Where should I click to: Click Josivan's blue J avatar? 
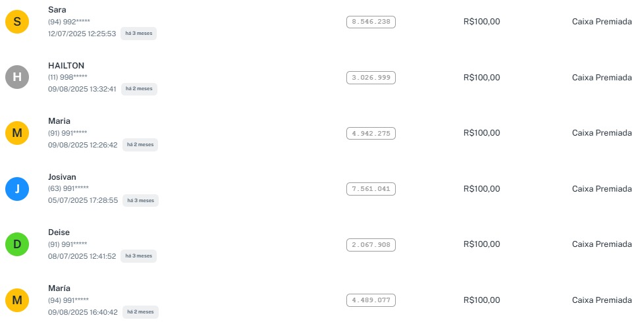coord(17,189)
